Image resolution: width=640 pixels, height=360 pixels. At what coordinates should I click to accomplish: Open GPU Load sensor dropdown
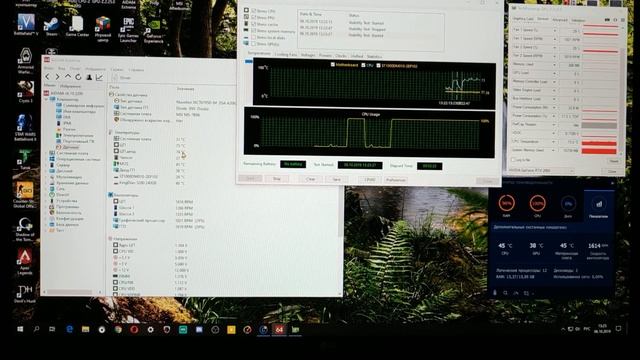554,73
